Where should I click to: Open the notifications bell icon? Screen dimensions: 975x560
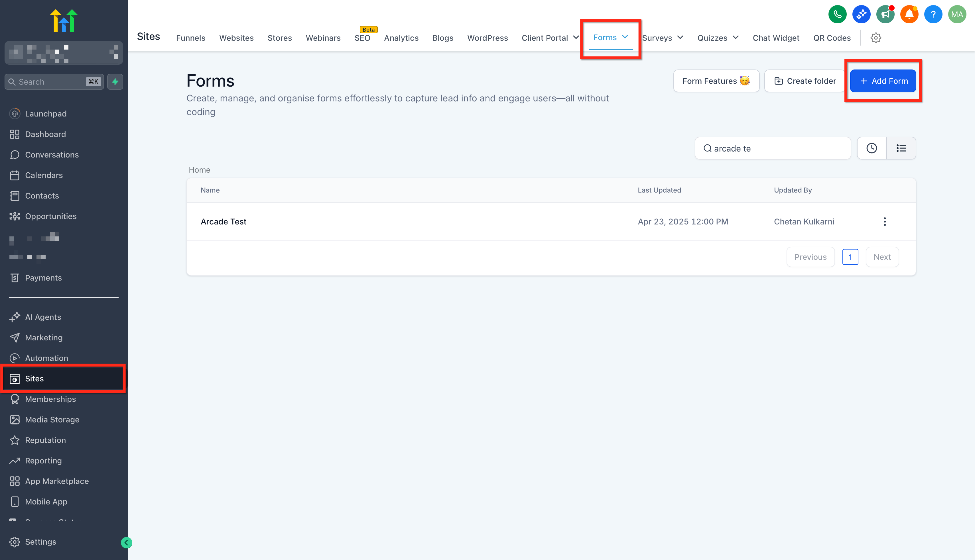pos(909,15)
